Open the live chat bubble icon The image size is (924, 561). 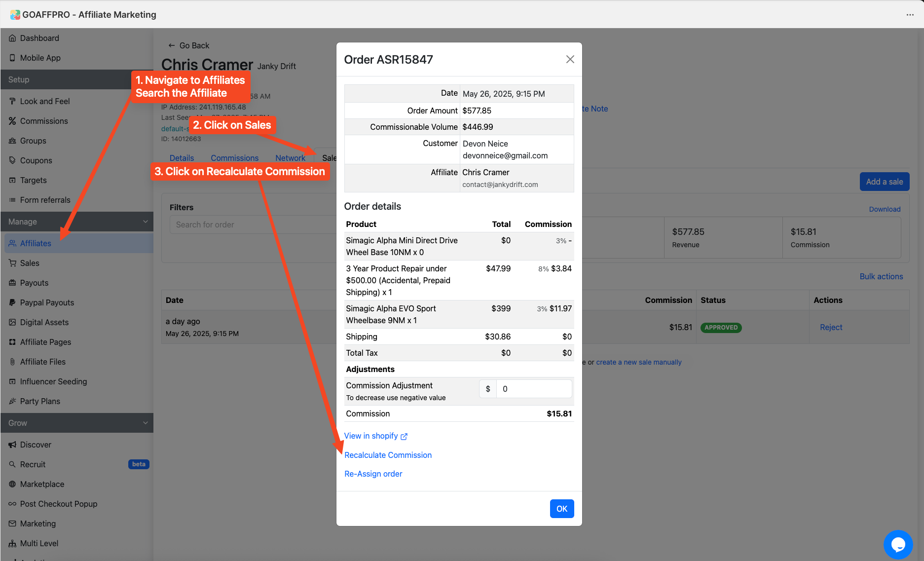[898, 544]
